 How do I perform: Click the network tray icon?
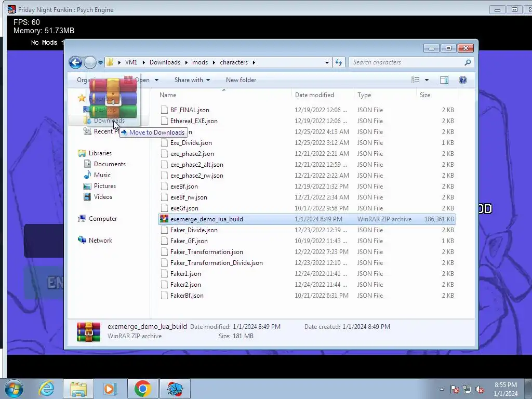click(x=467, y=389)
